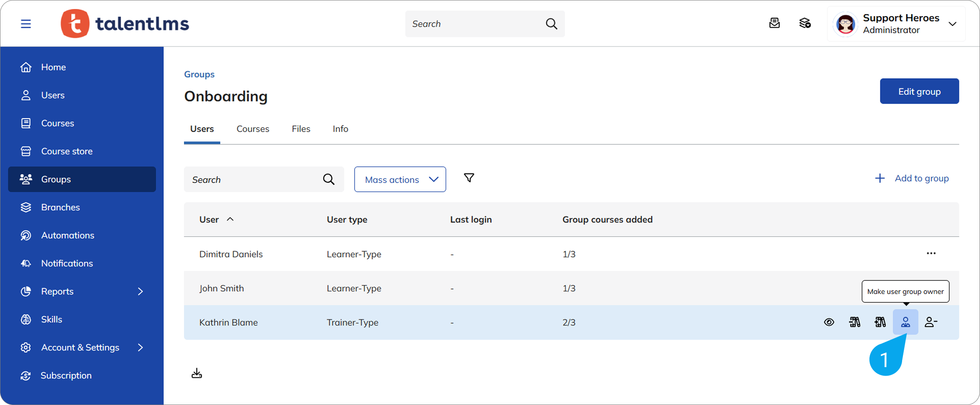Expand the Reports sidebar submenu
The image size is (980, 405).
point(140,291)
